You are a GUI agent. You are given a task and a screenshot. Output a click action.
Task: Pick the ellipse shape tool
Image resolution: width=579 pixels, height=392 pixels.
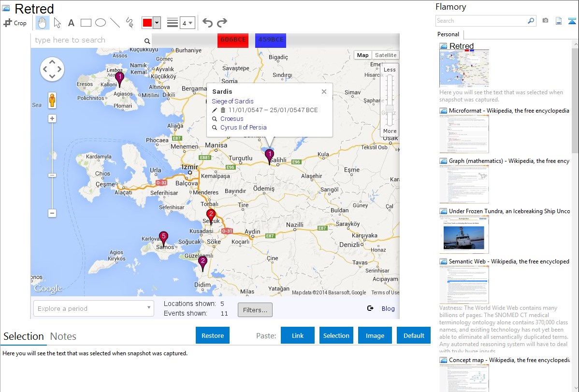[x=100, y=23]
